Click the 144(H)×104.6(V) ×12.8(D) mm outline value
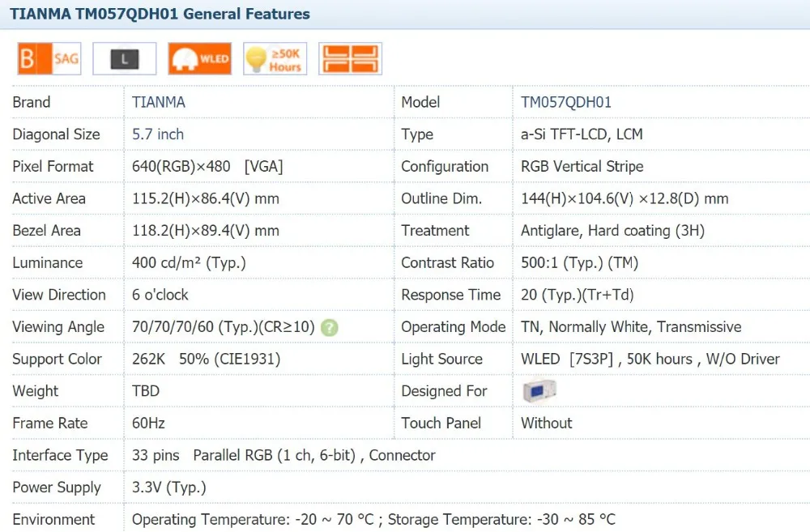This screenshot has width=810, height=532. 625,198
